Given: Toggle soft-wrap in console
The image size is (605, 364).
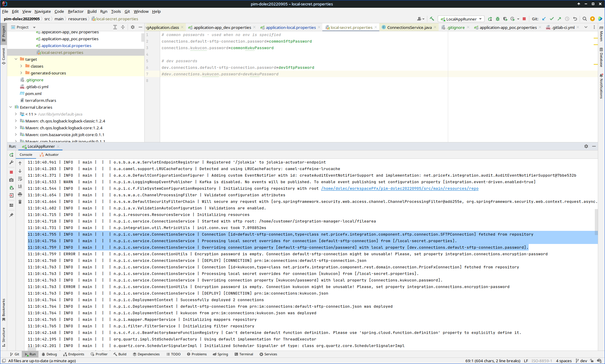Looking at the screenshot, I should (x=20, y=179).
